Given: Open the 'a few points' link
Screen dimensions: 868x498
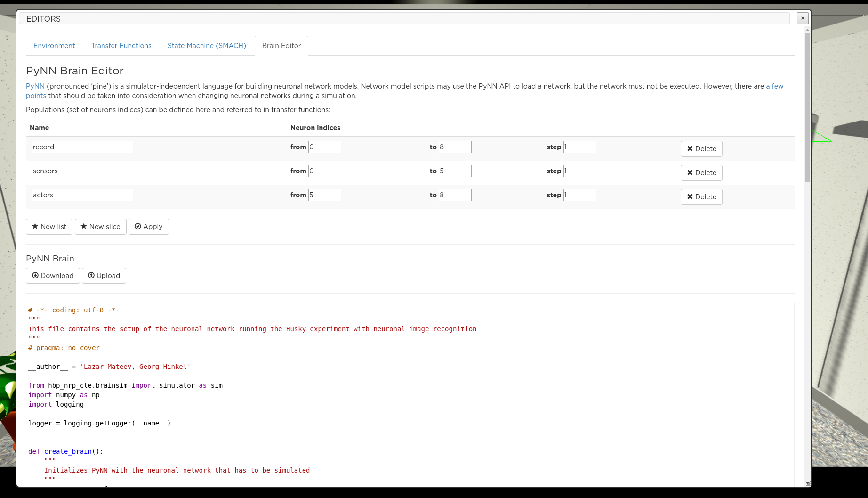Looking at the screenshot, I should [x=774, y=86].
